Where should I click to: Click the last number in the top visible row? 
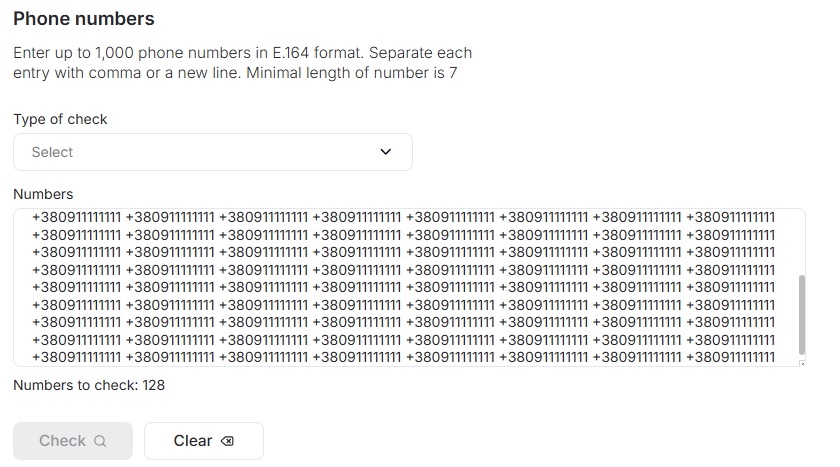click(732, 217)
